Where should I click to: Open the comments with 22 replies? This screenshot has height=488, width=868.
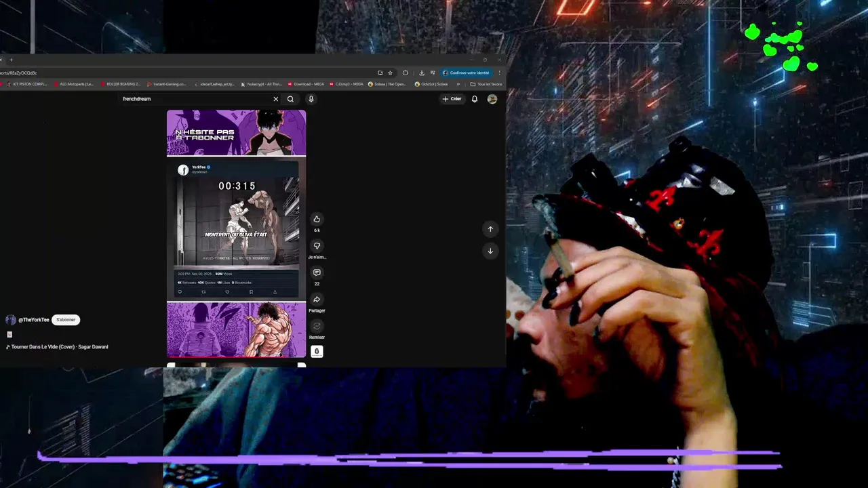(317, 272)
